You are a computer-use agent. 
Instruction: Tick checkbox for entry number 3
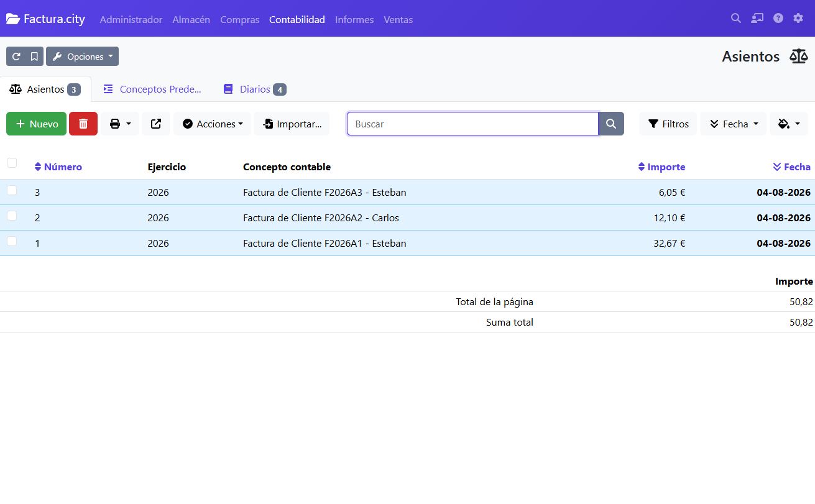click(12, 190)
